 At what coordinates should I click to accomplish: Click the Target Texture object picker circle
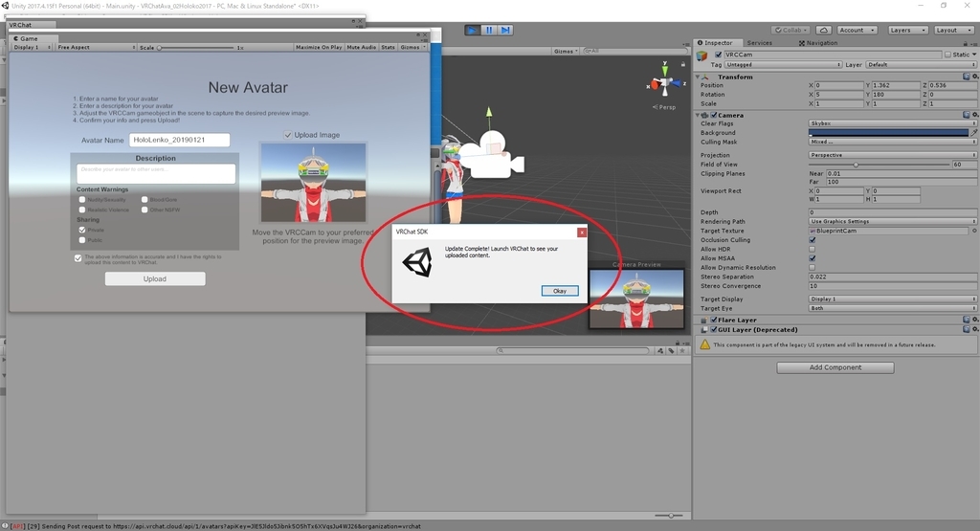click(x=974, y=231)
